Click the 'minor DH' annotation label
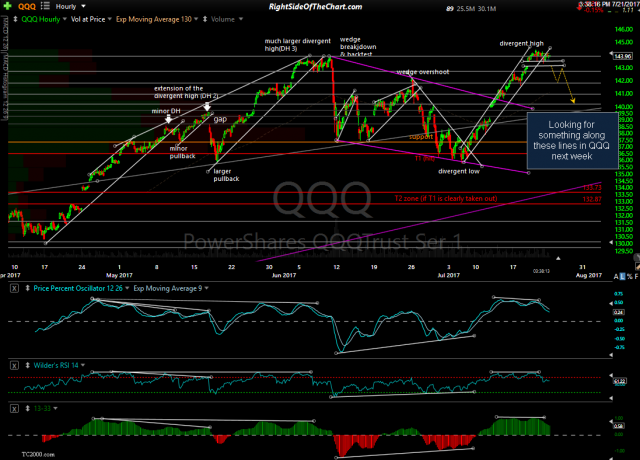The image size is (640, 460). (166, 111)
